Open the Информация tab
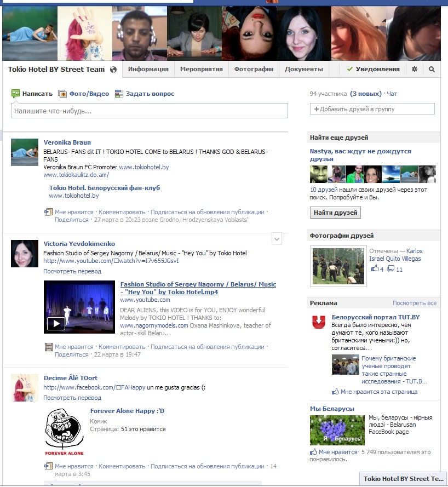448x487 pixels. [148, 69]
